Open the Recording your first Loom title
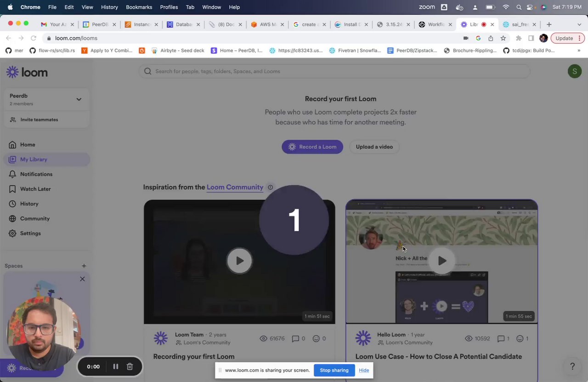The width and height of the screenshot is (588, 382). (x=194, y=356)
